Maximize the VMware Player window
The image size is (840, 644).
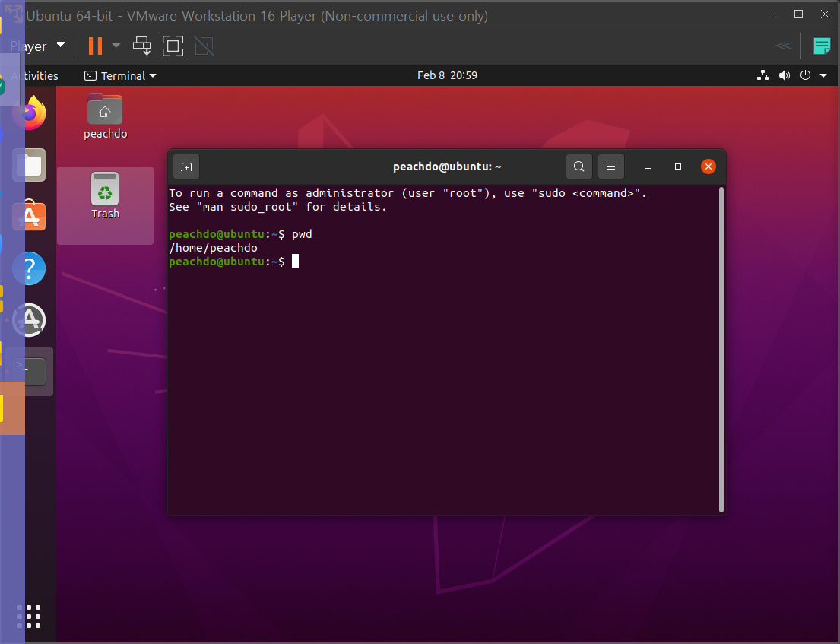click(x=798, y=14)
